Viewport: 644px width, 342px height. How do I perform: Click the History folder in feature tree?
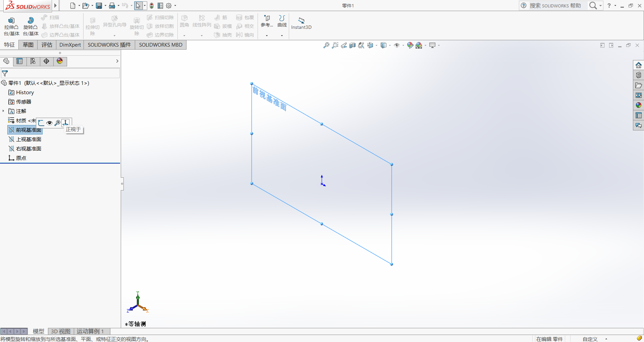(x=21, y=93)
